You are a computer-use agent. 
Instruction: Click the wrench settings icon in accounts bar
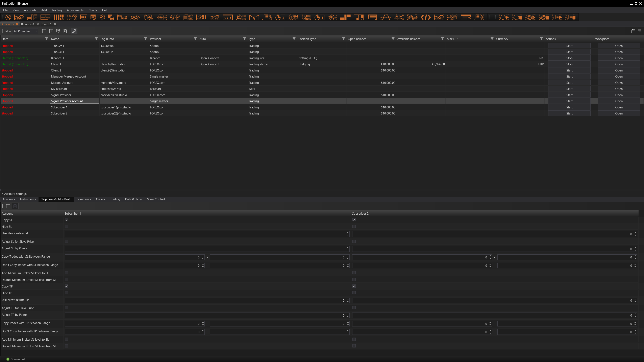[x=74, y=31]
